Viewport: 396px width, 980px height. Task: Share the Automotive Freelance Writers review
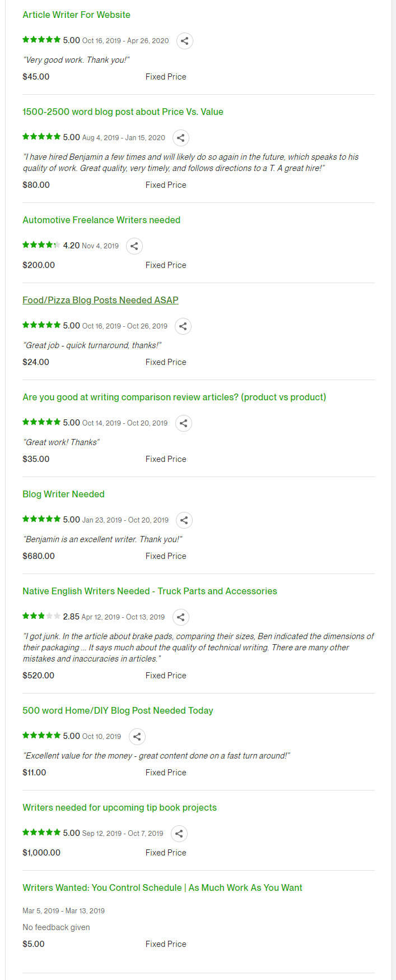(x=134, y=246)
